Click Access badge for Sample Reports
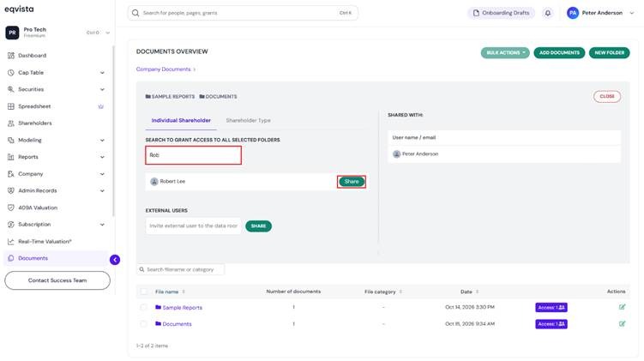 pyautogui.click(x=551, y=308)
